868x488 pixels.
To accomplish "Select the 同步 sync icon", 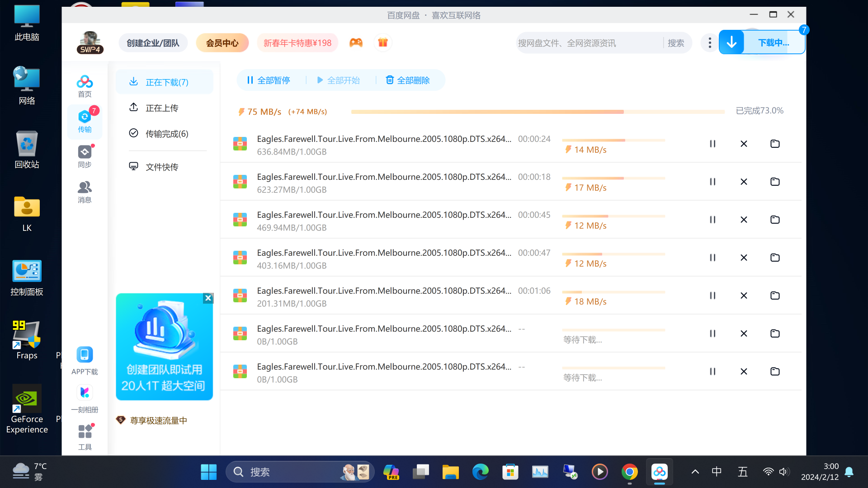I will 85,156.
